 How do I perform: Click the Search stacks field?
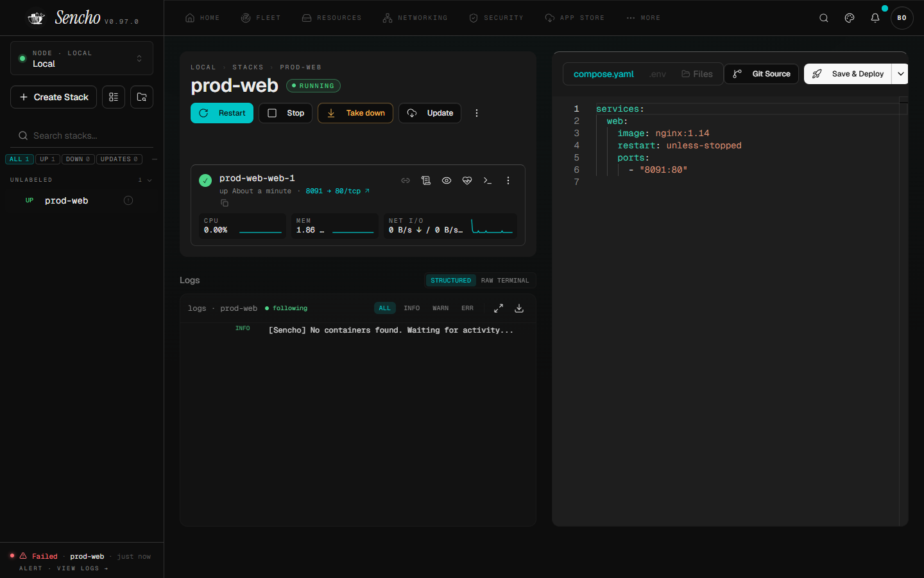[x=82, y=136]
